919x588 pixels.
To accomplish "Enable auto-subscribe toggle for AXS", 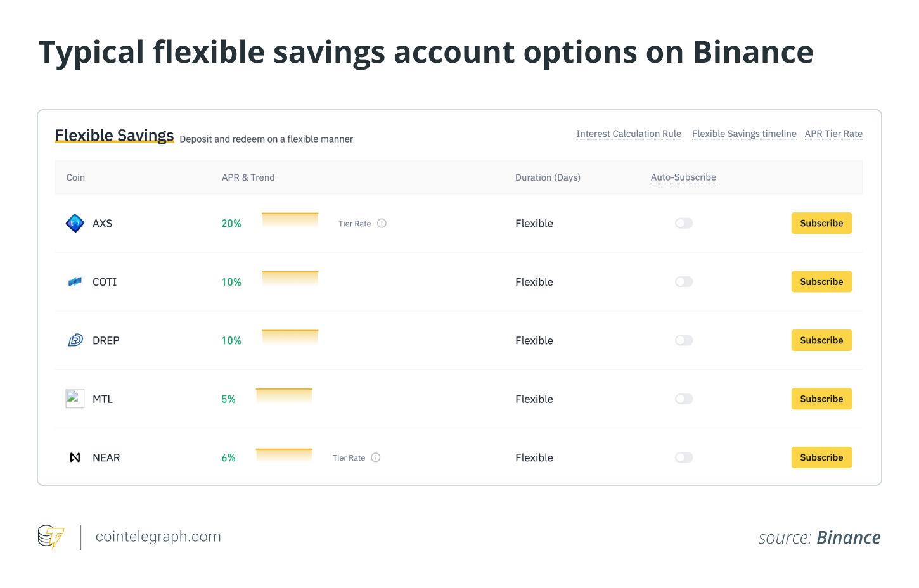I will [x=684, y=223].
